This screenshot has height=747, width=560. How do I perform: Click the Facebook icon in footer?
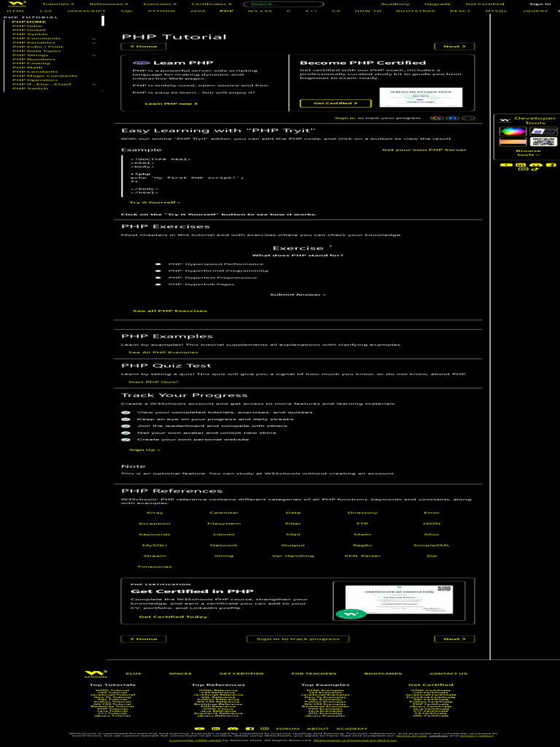(249, 729)
